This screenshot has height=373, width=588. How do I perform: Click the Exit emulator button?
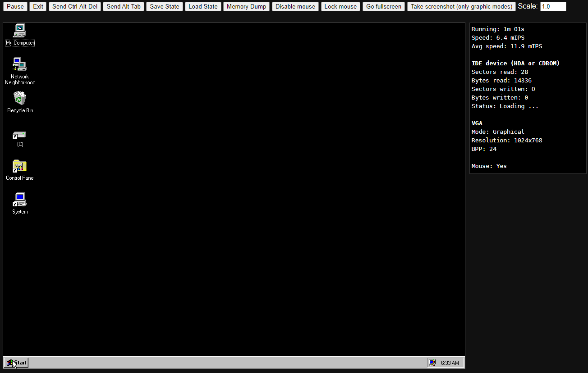[38, 7]
